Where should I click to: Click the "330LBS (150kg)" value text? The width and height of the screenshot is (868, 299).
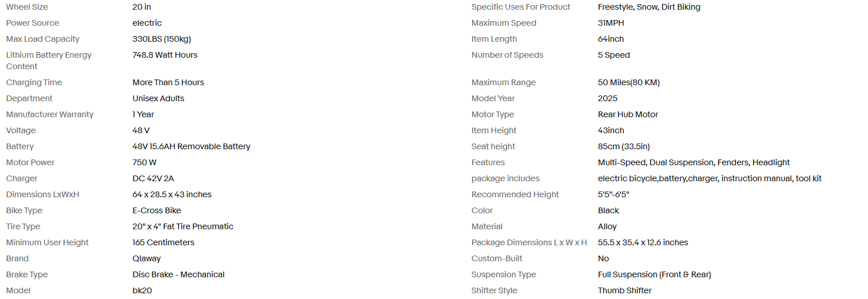tap(161, 39)
